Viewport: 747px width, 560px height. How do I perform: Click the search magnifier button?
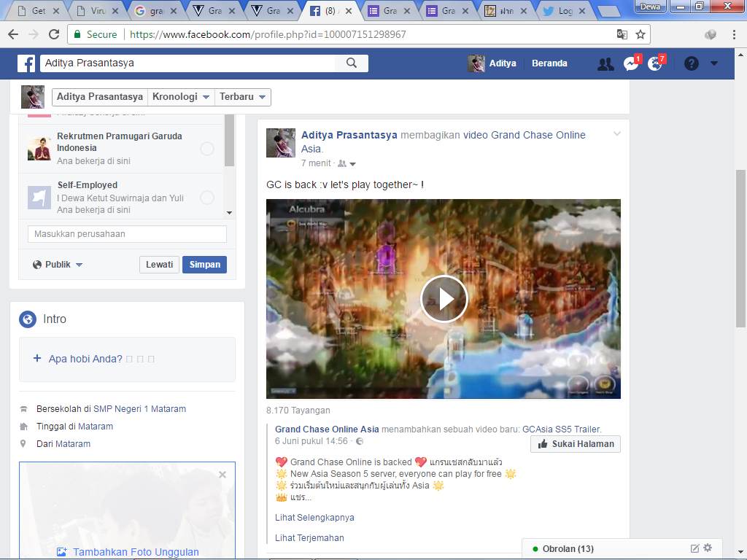tap(352, 63)
